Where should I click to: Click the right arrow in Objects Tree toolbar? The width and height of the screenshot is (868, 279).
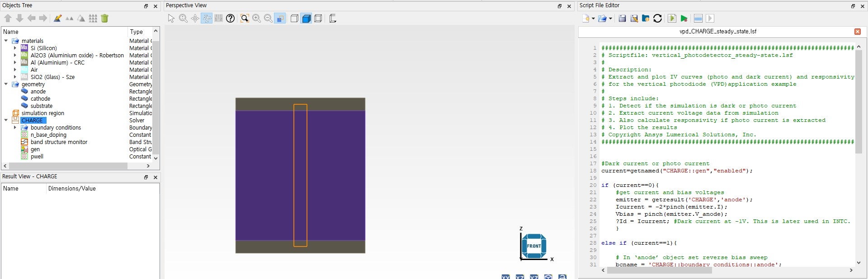[x=43, y=18]
